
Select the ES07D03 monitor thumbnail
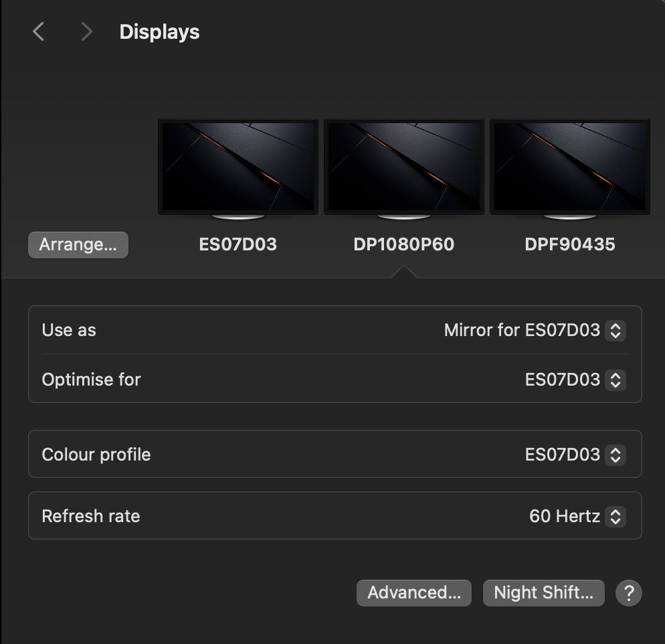tap(238, 167)
